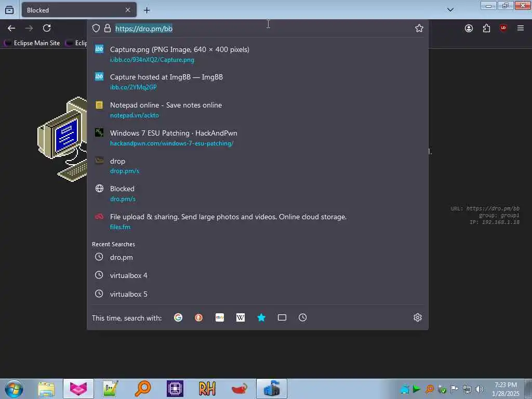Open the Extensions puzzle piece icon
The image size is (532, 399).
pos(486,28)
